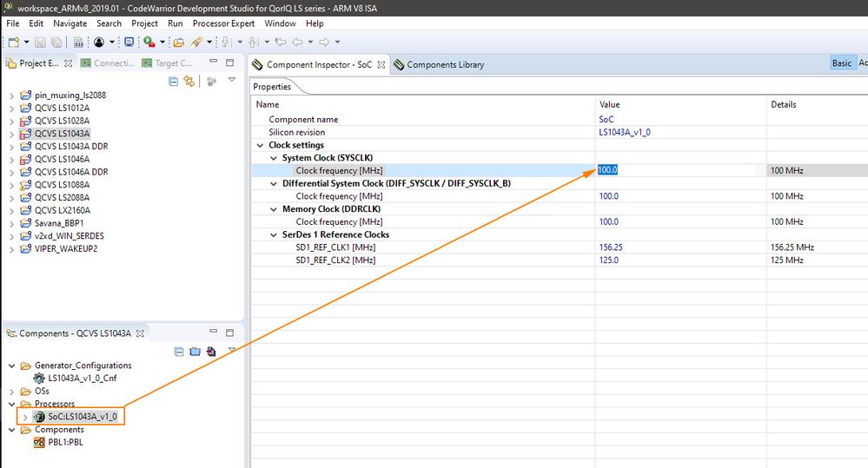
Task: Open Project Explorer view menu triangle
Action: (x=232, y=80)
